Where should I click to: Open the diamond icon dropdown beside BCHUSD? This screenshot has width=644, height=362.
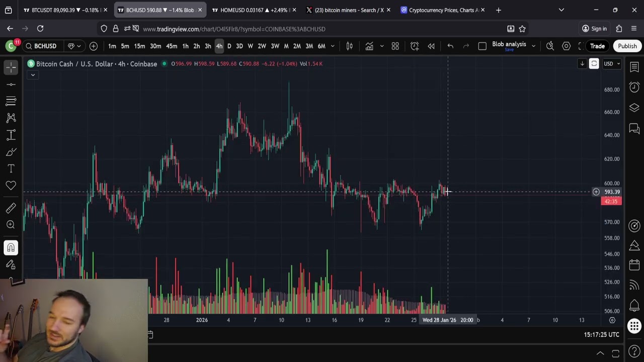pyautogui.click(x=74, y=46)
